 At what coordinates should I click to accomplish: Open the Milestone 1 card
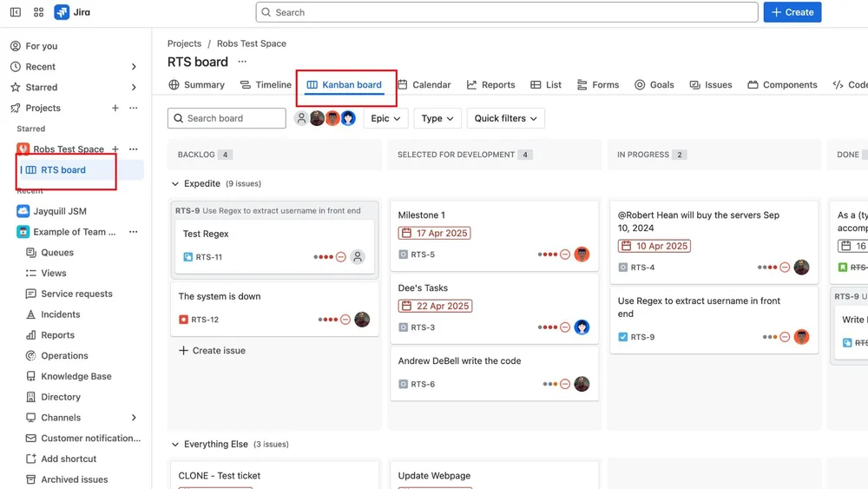coord(494,235)
